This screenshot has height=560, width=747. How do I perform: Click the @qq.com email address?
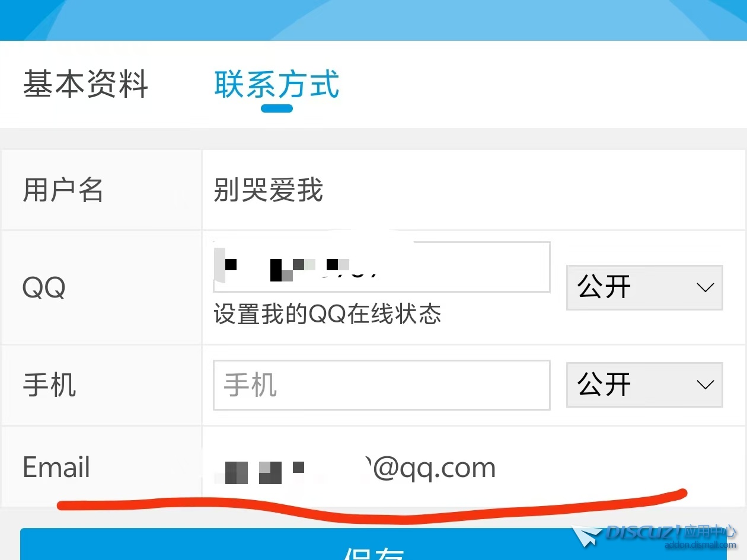point(354,468)
